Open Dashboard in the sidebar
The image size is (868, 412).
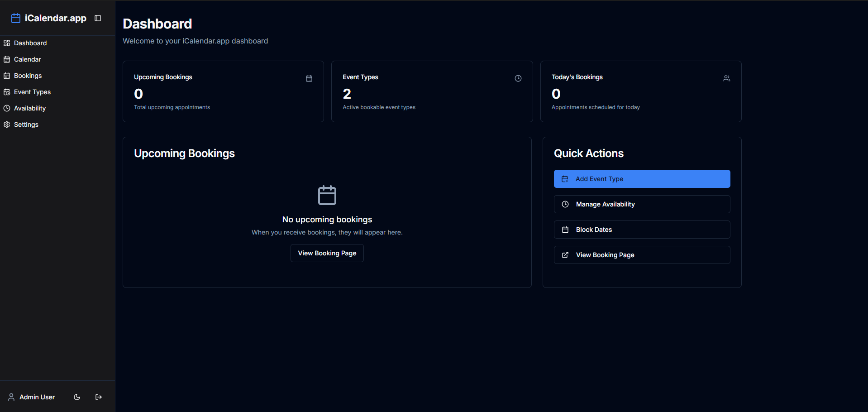30,43
